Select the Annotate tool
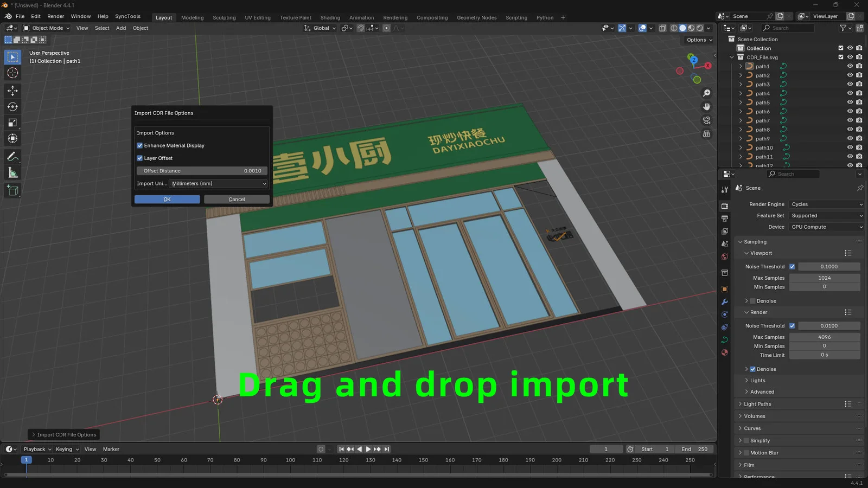The image size is (868, 488). 12,157
